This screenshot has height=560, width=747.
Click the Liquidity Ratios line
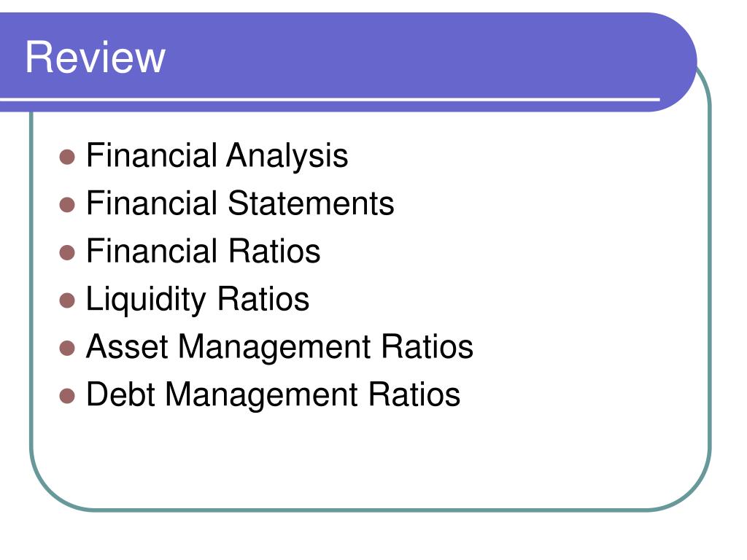198,300
